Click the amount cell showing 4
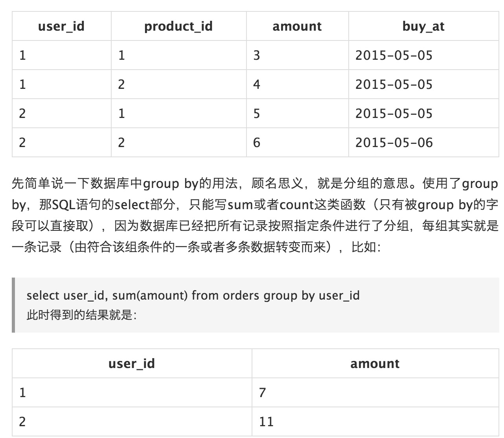Screen dimensions: 504x438 (x=297, y=84)
